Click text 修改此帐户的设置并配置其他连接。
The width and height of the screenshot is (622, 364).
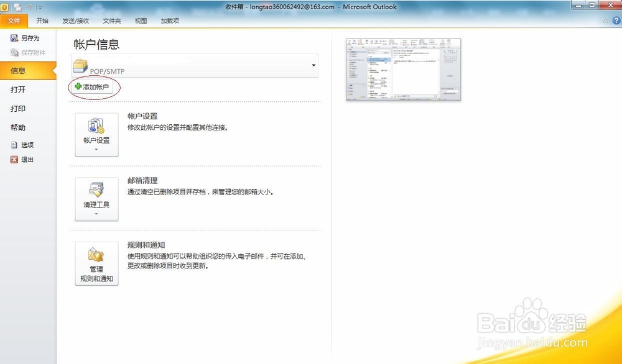pos(178,127)
